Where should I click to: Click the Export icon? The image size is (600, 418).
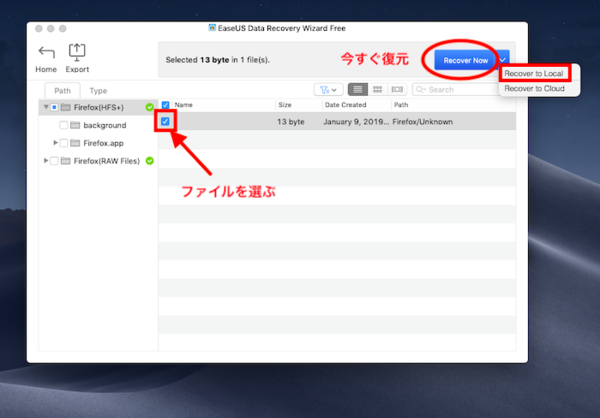77,52
